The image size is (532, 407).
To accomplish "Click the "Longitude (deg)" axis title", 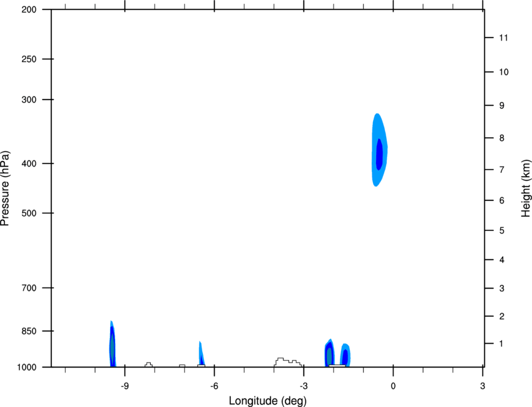I will click(x=268, y=401).
